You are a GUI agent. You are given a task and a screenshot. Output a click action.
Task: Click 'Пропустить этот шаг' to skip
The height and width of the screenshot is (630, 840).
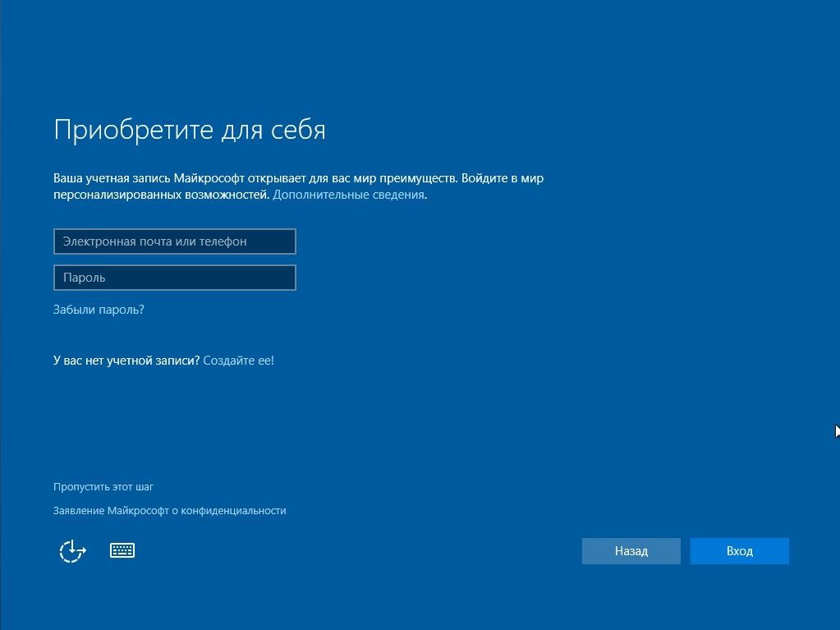click(103, 486)
